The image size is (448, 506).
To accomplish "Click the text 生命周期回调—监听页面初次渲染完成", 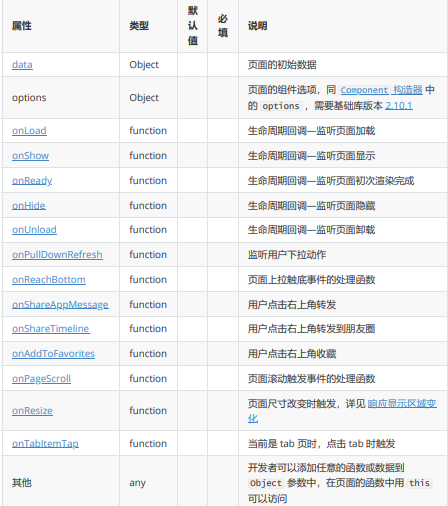I will [331, 180].
